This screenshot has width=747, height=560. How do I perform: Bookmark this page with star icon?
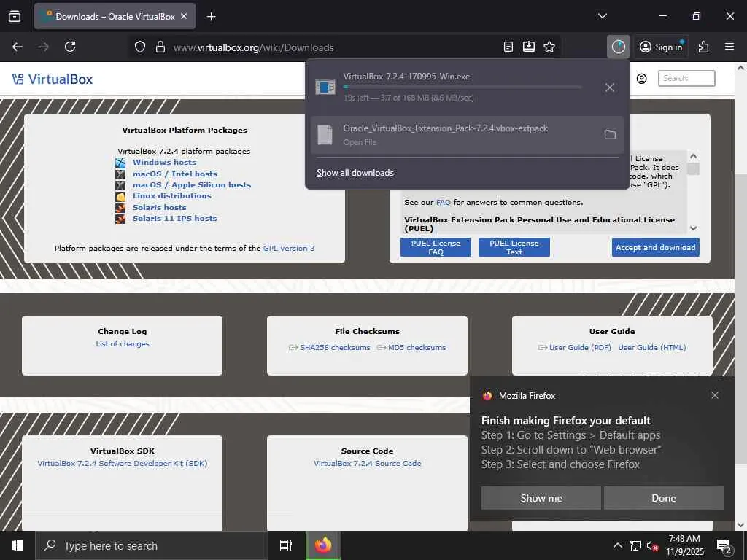pyautogui.click(x=549, y=47)
